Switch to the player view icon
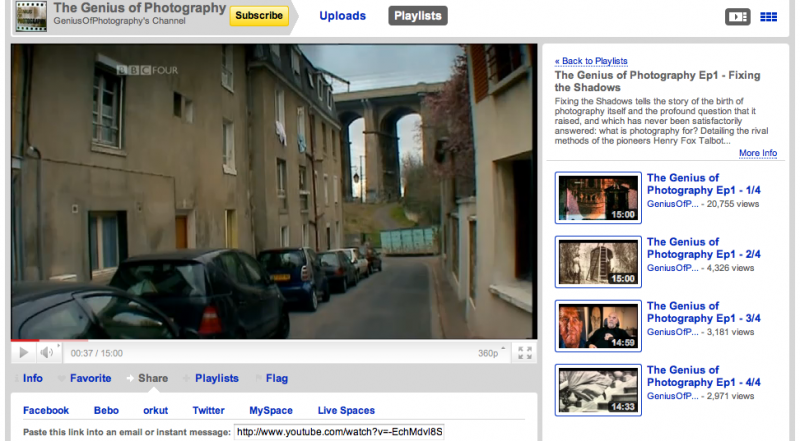 click(x=738, y=17)
